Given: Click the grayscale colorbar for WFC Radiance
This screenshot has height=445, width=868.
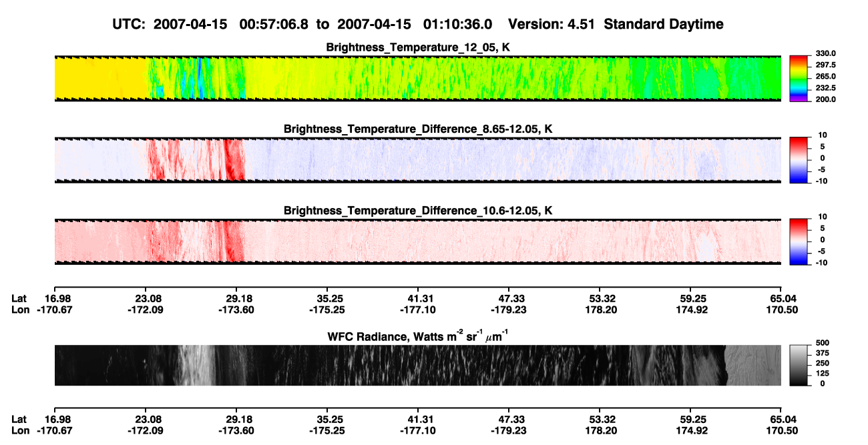Looking at the screenshot, I should click(799, 365).
